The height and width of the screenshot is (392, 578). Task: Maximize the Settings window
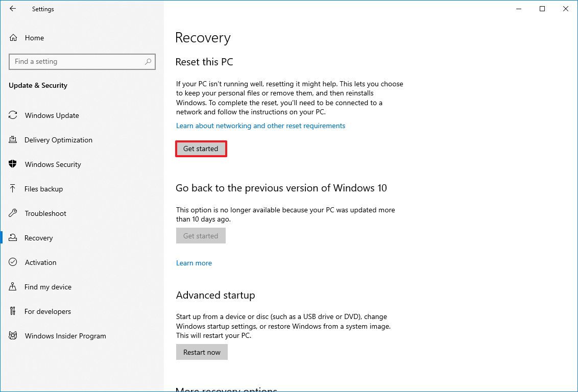(x=542, y=9)
